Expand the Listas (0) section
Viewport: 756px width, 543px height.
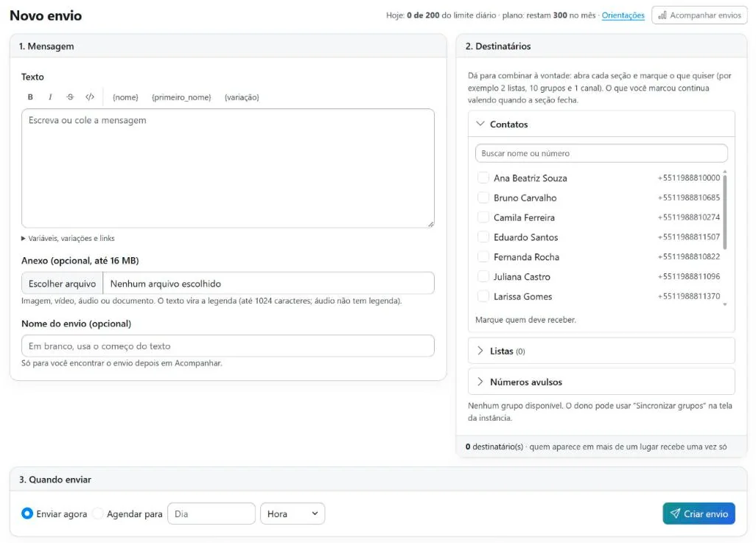click(x=601, y=351)
